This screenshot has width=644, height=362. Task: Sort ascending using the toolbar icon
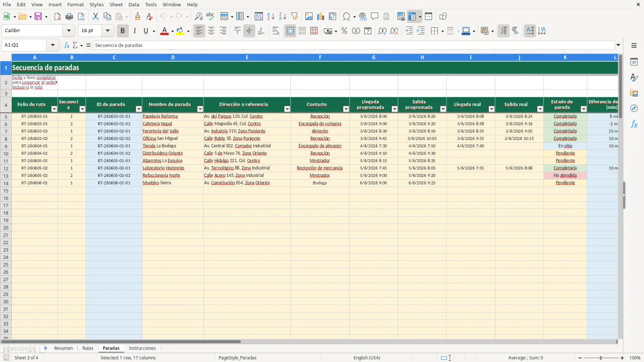coord(270,17)
